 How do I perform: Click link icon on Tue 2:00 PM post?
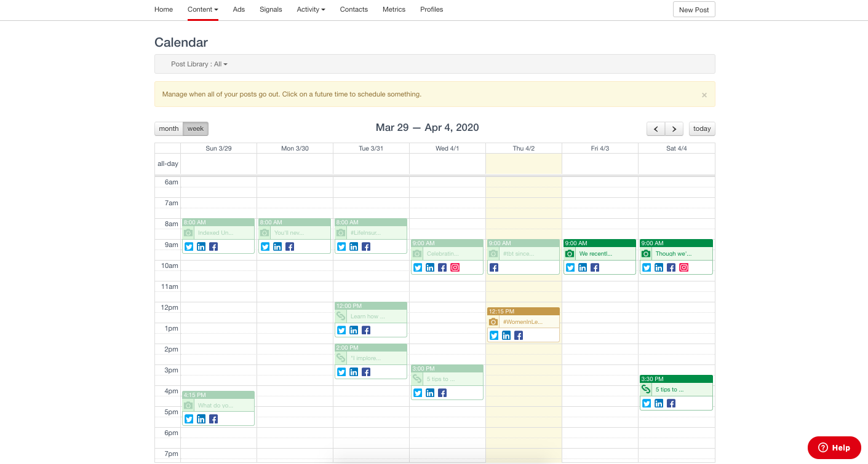tap(341, 358)
